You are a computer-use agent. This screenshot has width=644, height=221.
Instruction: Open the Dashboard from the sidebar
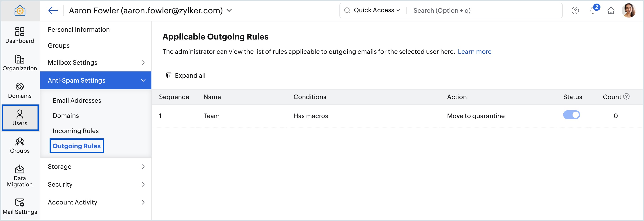[x=19, y=35]
